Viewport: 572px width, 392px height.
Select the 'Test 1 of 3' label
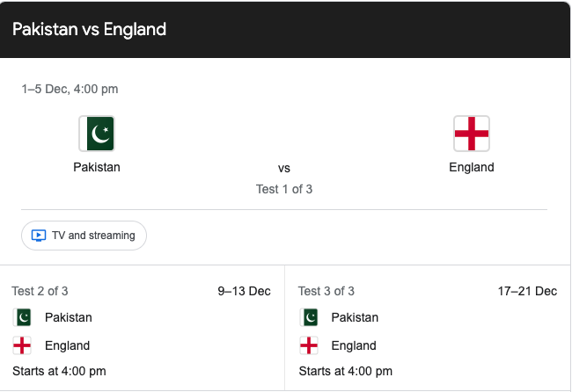click(284, 188)
